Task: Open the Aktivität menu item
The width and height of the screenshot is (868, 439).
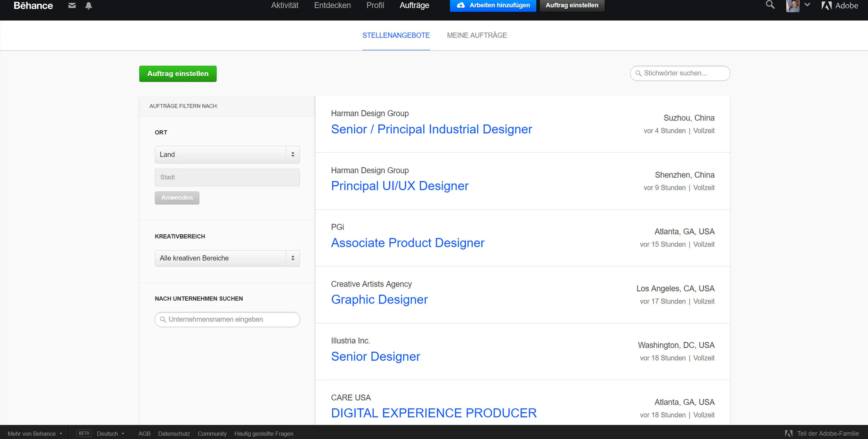Action: (x=285, y=5)
